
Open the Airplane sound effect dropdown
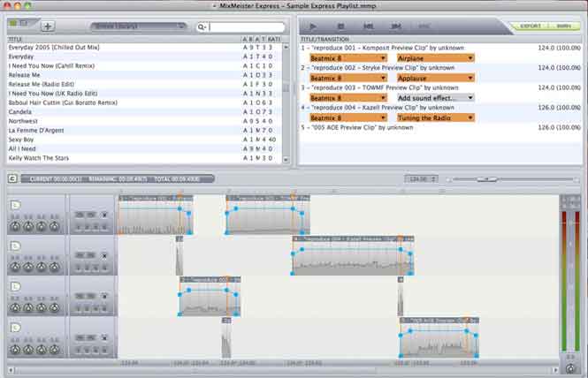pyautogui.click(x=435, y=58)
